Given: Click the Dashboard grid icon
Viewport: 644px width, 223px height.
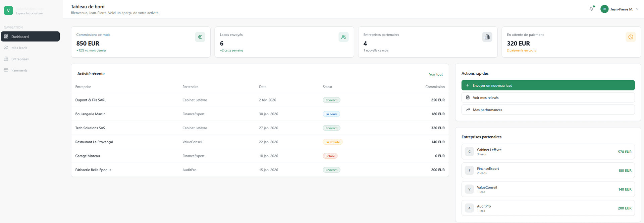Looking at the screenshot, I should pyautogui.click(x=6, y=36).
